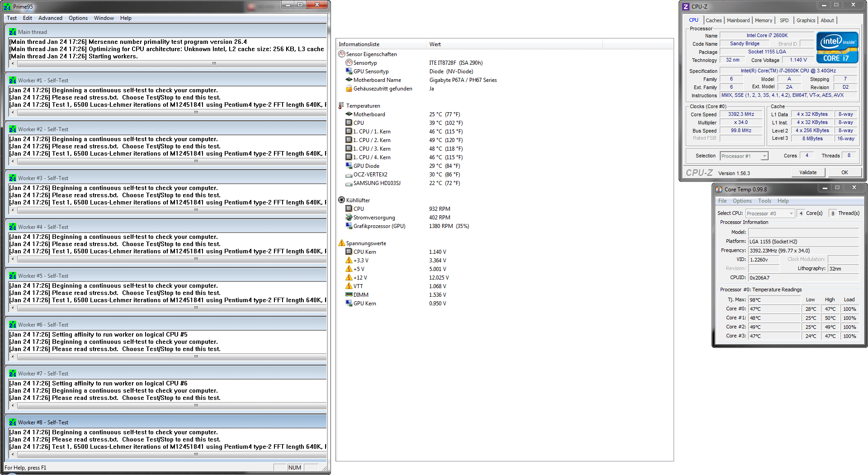This screenshot has width=868, height=475.
Task: Click the Temperaturen thermometer icon
Action: [342, 106]
